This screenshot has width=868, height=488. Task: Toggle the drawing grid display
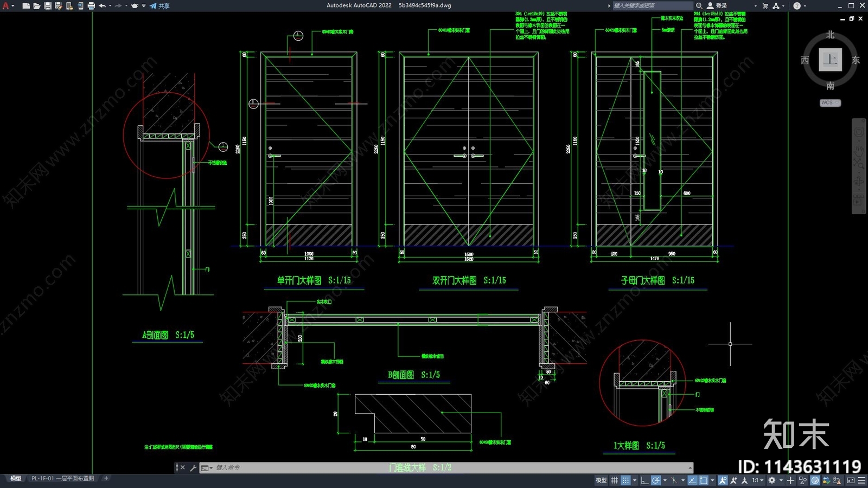click(614, 480)
